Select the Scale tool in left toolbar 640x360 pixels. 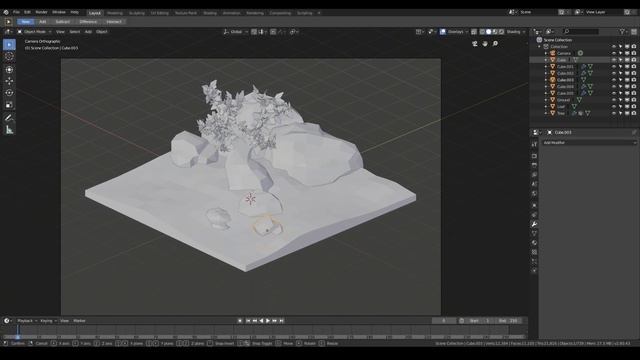9,105
